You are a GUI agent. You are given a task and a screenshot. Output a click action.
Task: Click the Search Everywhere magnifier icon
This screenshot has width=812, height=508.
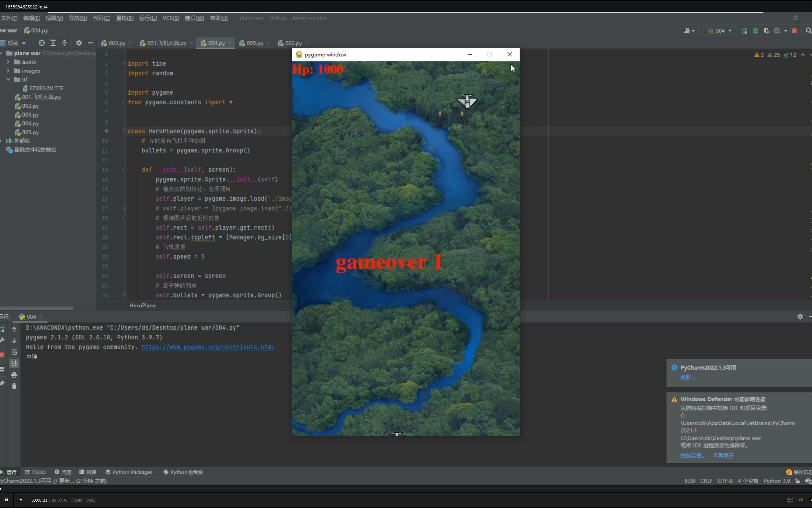[x=808, y=31]
